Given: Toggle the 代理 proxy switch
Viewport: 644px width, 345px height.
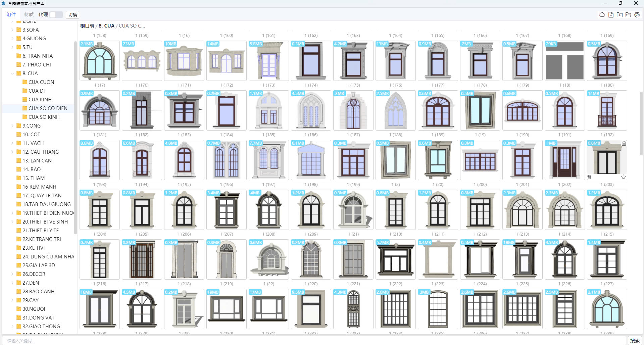Looking at the screenshot, I should (x=56, y=15).
